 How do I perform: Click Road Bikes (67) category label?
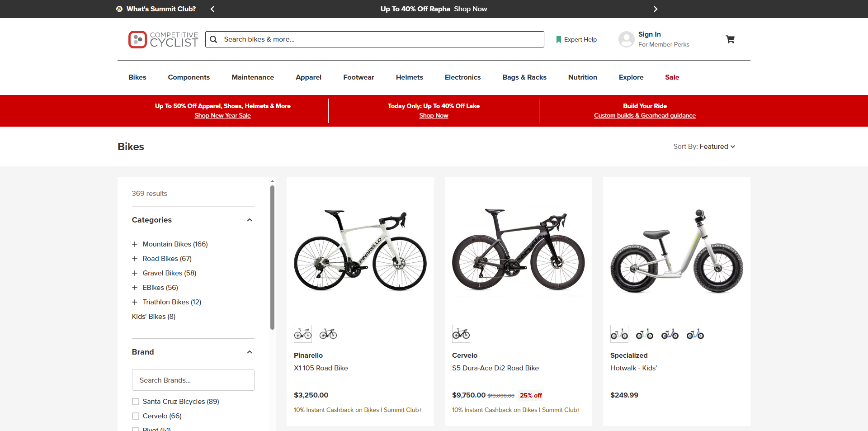tap(167, 259)
